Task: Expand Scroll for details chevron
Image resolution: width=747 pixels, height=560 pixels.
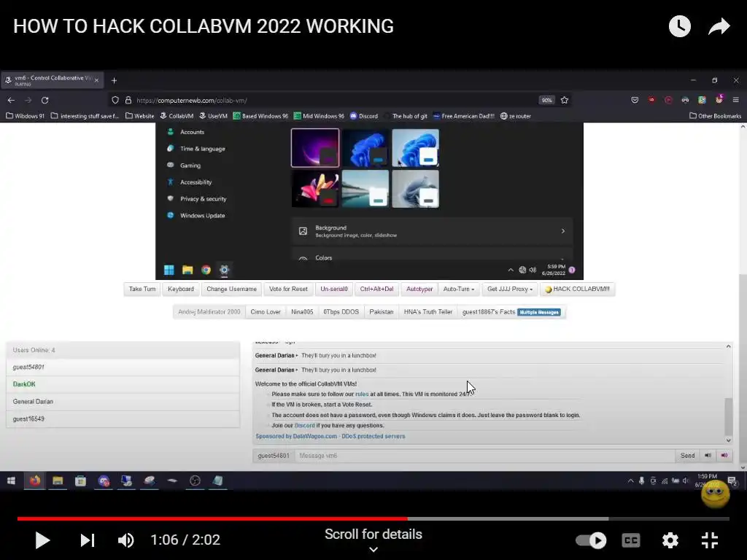Action: 373,550
